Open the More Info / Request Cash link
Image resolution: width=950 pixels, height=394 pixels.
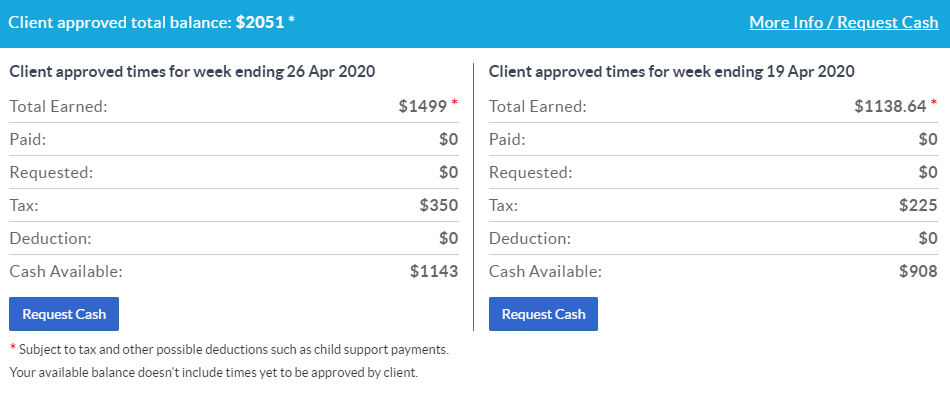tap(843, 22)
